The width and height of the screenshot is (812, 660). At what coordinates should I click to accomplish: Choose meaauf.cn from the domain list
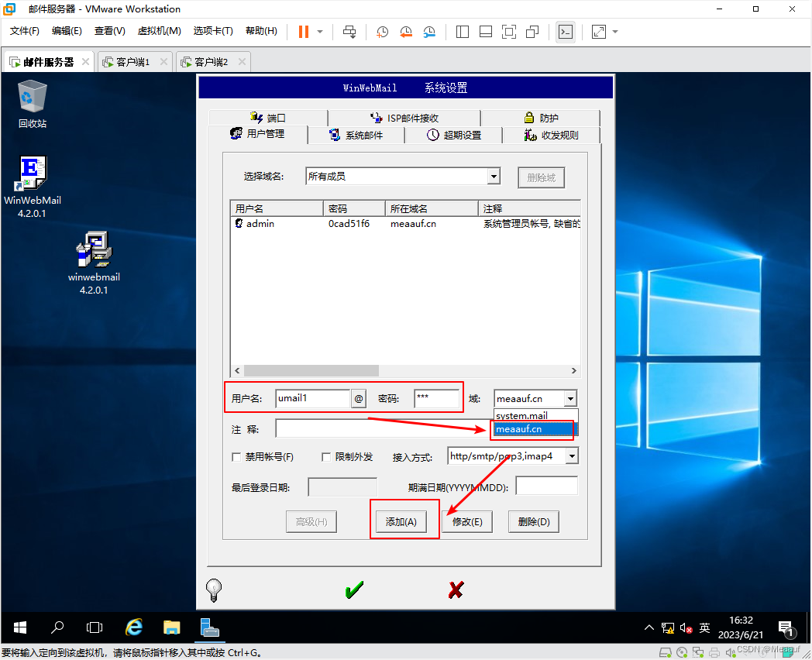point(535,429)
